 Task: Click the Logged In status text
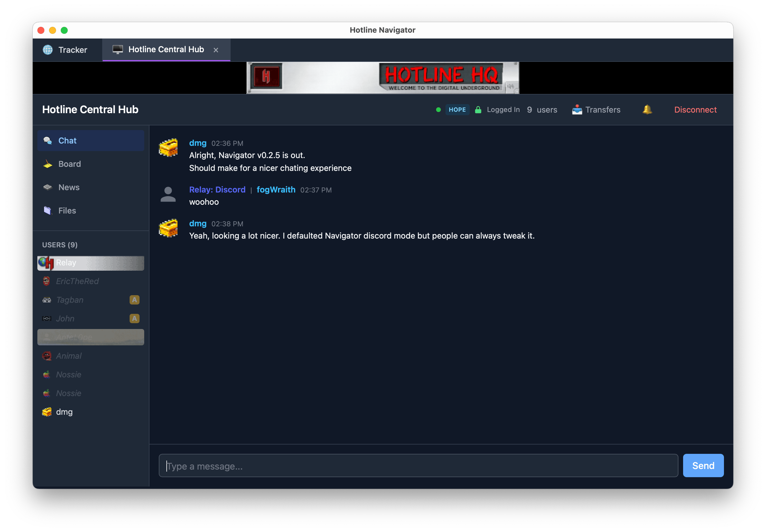(503, 110)
